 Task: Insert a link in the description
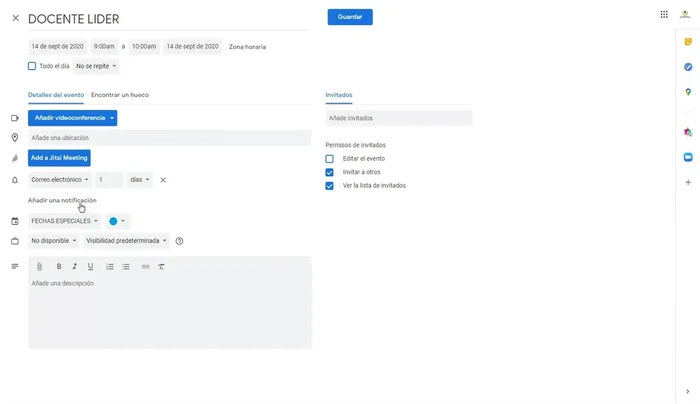coord(146,267)
